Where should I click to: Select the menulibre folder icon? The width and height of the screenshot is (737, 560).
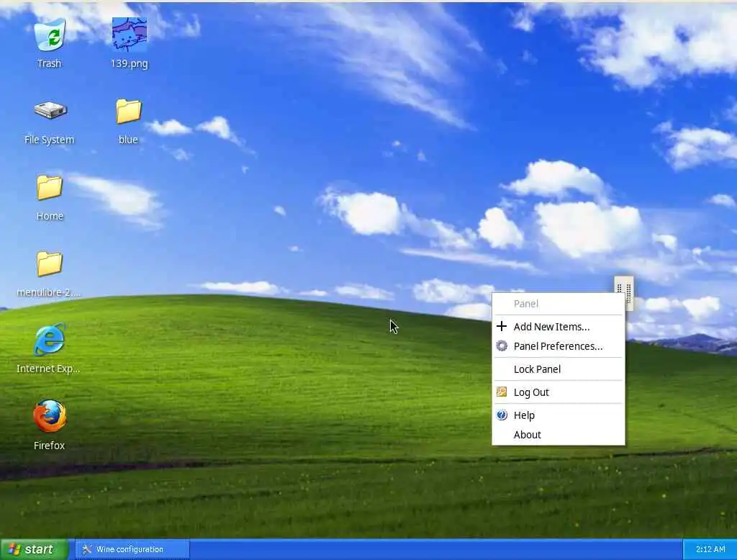coord(50,263)
